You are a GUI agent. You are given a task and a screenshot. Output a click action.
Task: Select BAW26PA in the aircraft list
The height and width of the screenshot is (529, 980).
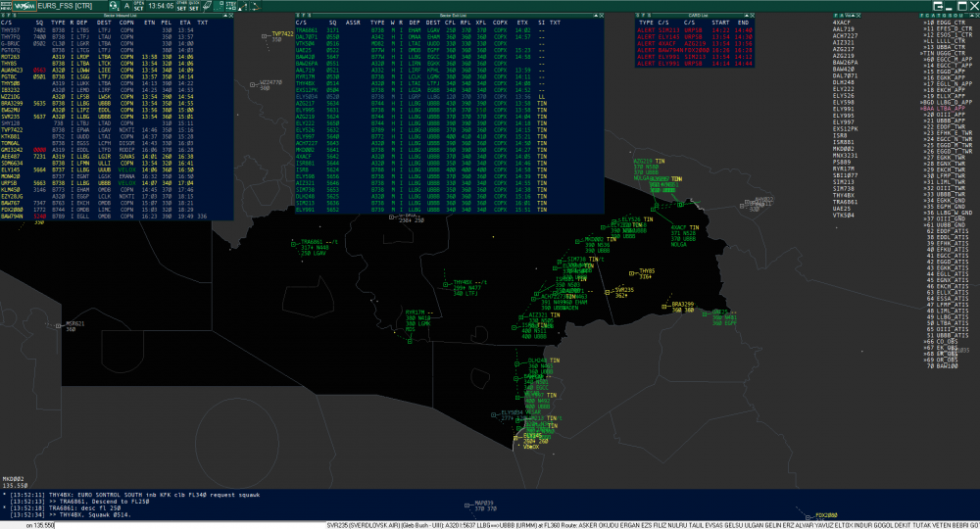(x=846, y=62)
